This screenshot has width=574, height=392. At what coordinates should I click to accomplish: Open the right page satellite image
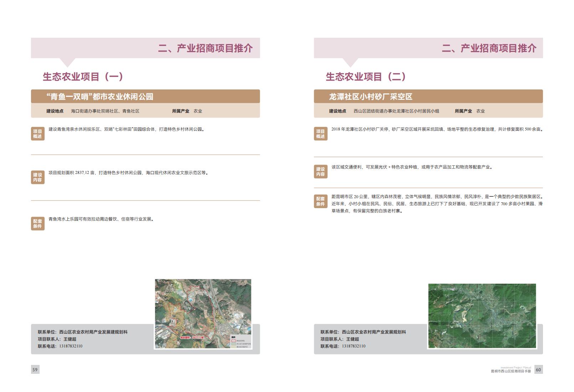click(x=482, y=316)
